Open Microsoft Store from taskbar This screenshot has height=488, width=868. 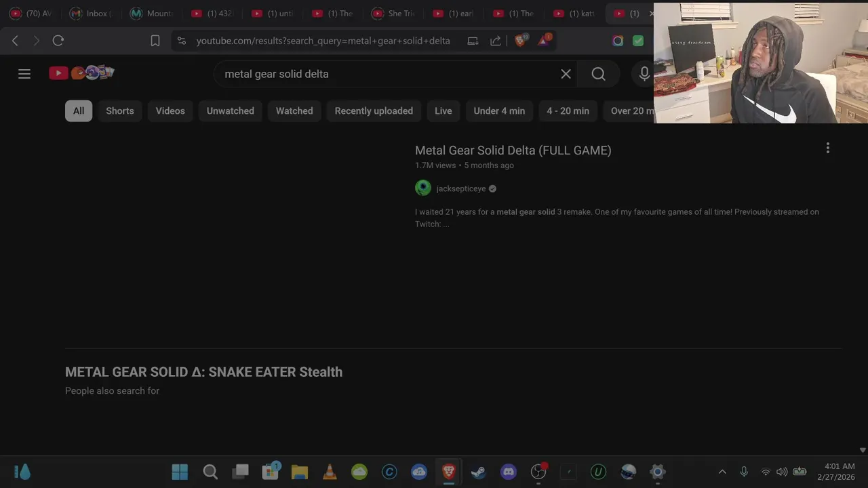coord(271,472)
